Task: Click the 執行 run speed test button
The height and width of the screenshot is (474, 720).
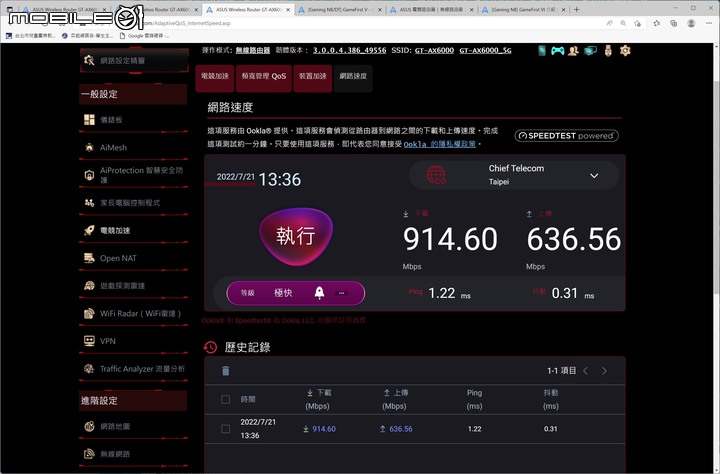Action: click(x=296, y=236)
